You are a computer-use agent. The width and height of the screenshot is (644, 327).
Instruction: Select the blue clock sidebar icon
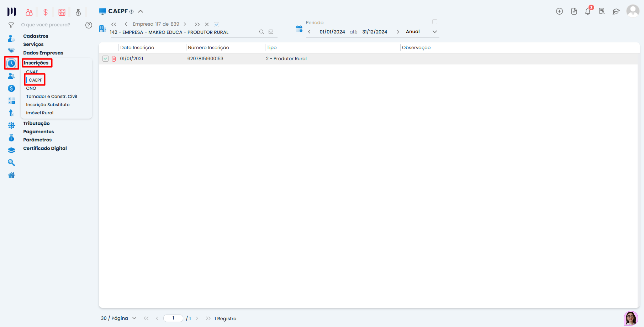[x=11, y=63]
